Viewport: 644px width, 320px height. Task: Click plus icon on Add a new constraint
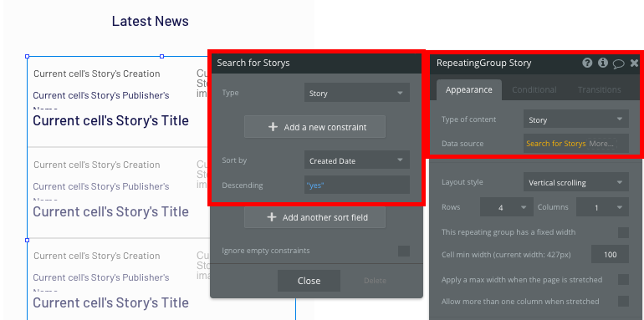point(273,127)
